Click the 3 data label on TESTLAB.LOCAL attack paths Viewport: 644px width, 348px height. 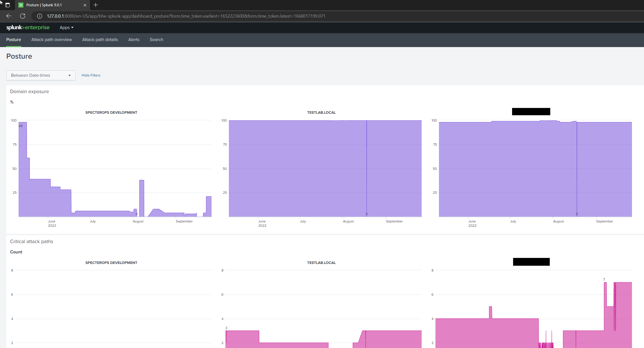point(226,328)
